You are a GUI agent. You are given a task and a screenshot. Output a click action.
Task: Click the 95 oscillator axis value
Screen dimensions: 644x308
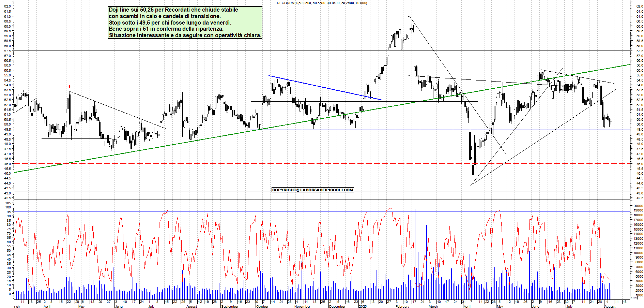pos(9,211)
